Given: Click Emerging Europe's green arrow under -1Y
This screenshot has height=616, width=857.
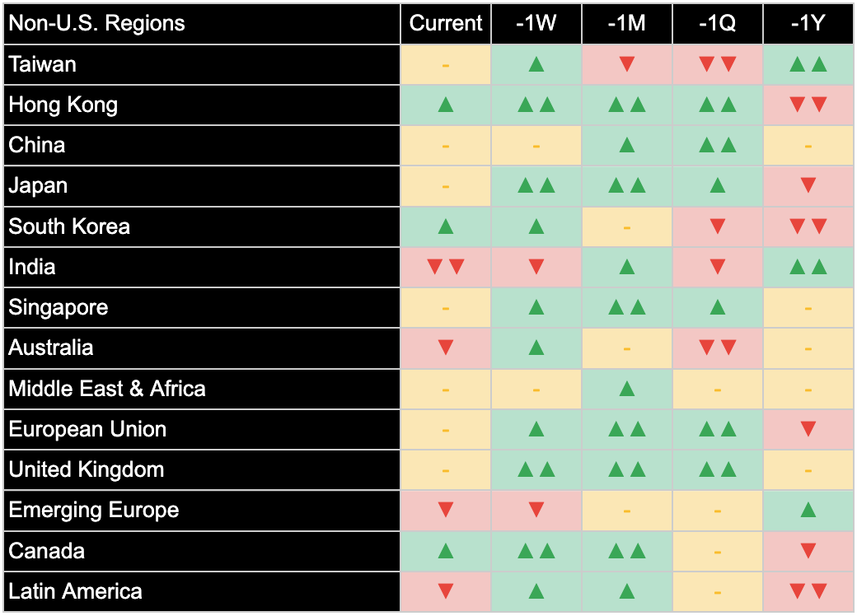Looking at the screenshot, I should point(808,510).
